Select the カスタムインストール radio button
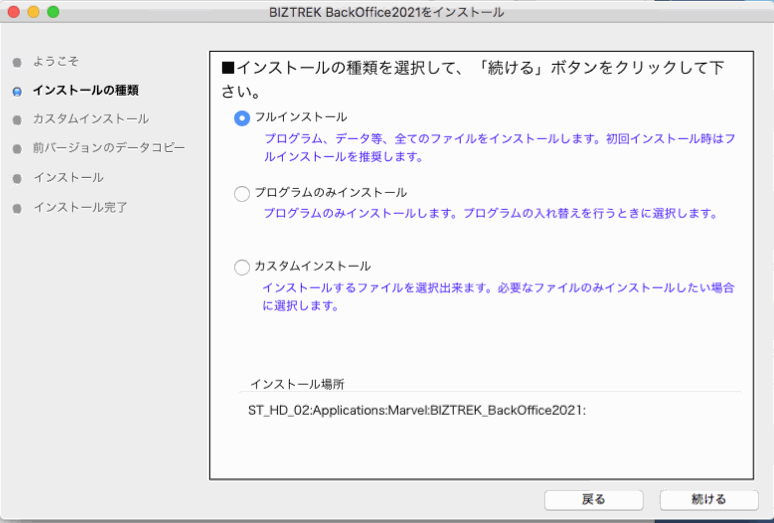The width and height of the screenshot is (774, 523). [x=241, y=267]
